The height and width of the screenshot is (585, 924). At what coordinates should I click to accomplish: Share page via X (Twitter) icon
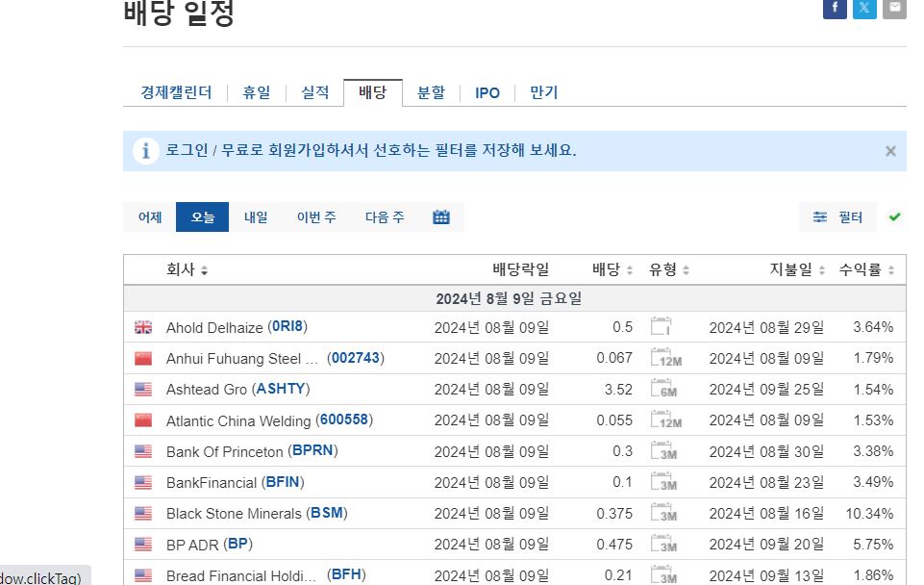tap(864, 9)
